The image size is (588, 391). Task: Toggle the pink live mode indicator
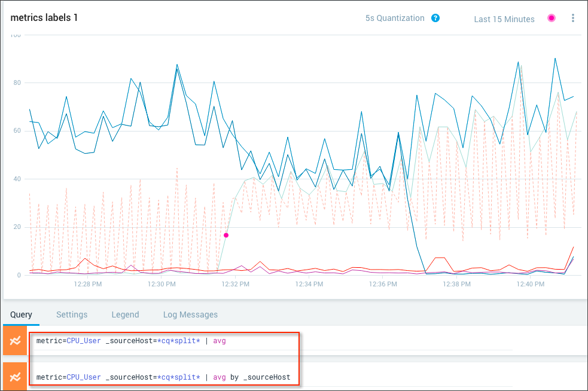pos(551,18)
